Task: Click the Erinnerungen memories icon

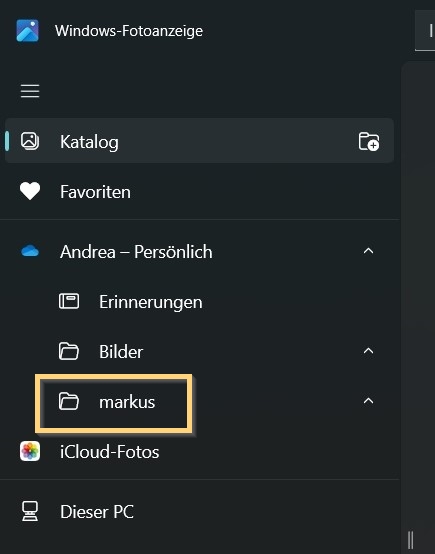Action: (x=69, y=301)
